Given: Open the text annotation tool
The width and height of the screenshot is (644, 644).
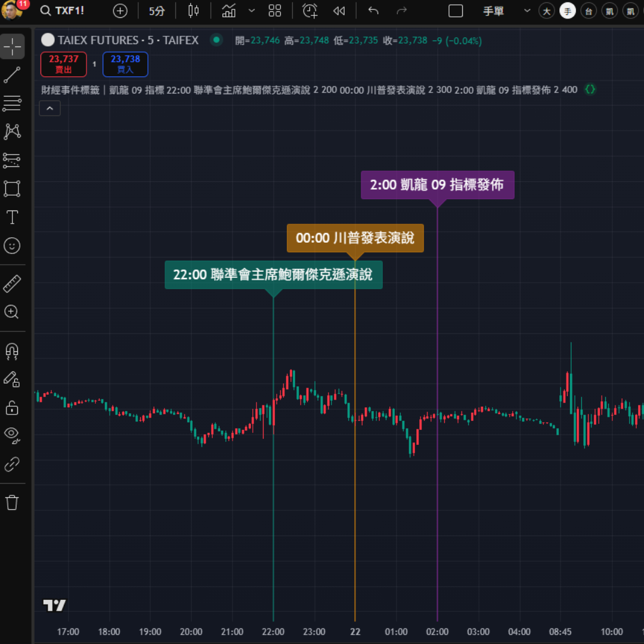Looking at the screenshot, I should [12, 217].
